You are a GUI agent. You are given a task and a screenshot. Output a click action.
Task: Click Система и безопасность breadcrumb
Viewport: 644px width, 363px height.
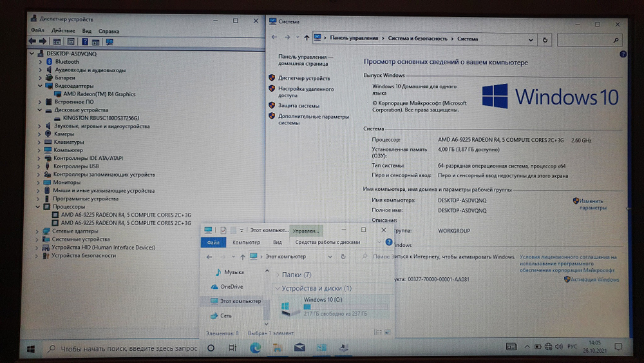point(417,39)
